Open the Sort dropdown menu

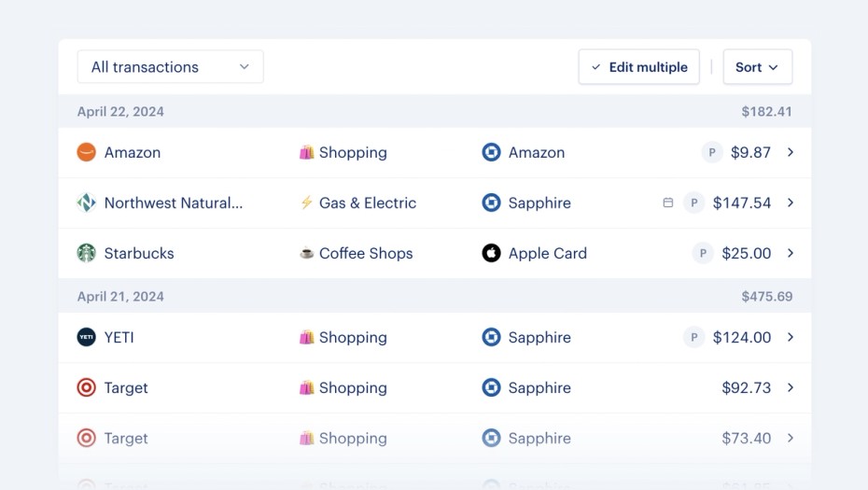pyautogui.click(x=757, y=67)
